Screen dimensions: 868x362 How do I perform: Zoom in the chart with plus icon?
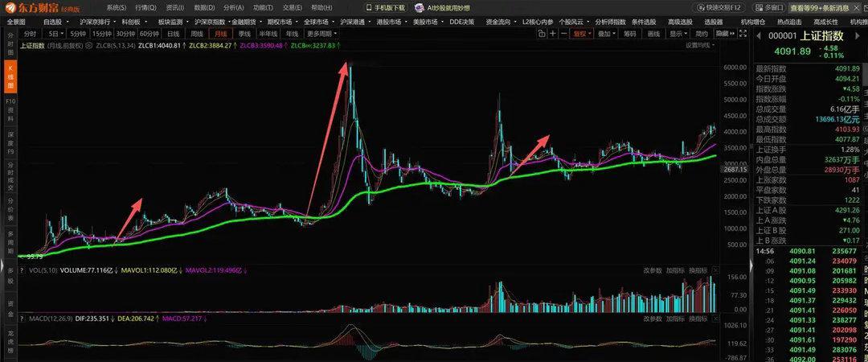(552, 34)
